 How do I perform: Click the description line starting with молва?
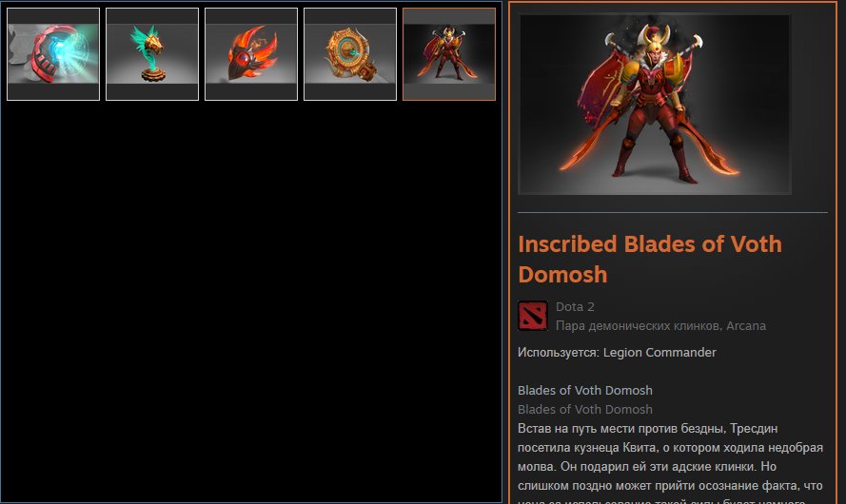pyautogui.click(x=647, y=466)
